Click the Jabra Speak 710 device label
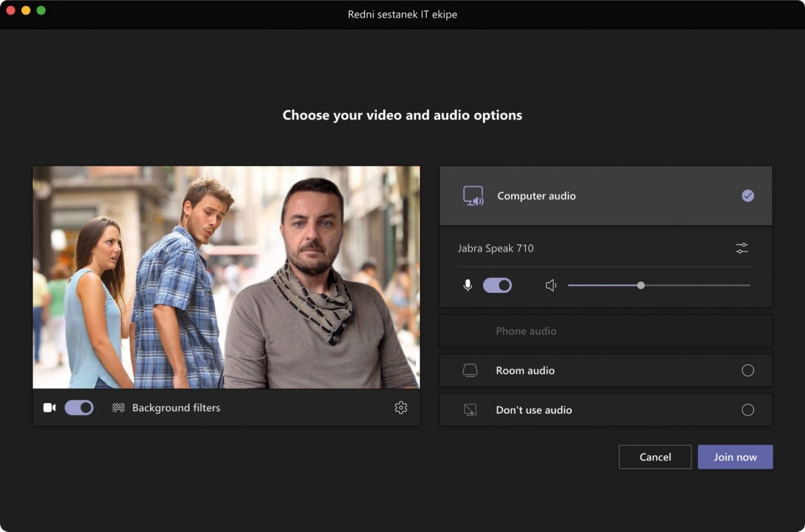The height and width of the screenshot is (532, 805). 496,248
